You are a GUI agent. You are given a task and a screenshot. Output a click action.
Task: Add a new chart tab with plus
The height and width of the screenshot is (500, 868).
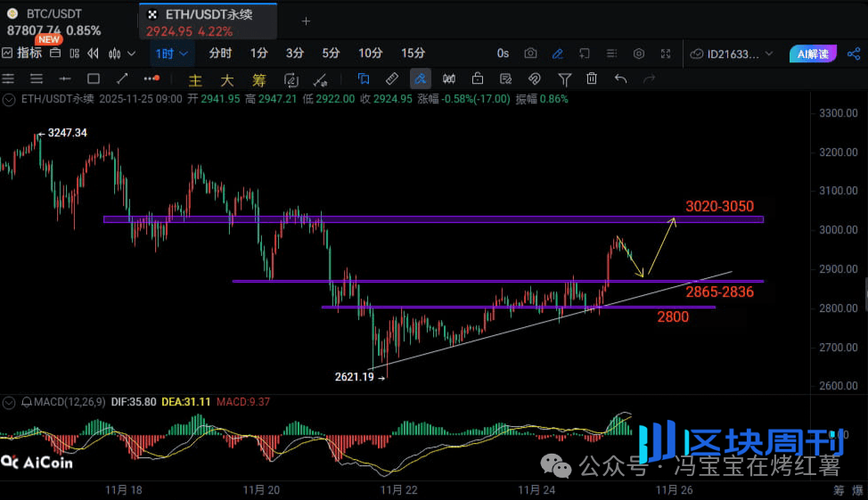coord(306,20)
